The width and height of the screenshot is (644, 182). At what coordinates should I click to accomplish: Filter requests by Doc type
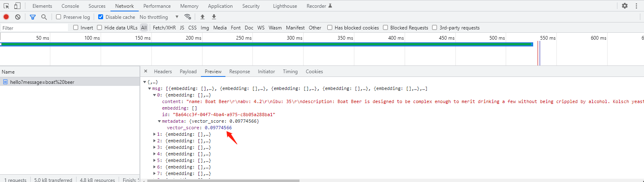(249, 27)
